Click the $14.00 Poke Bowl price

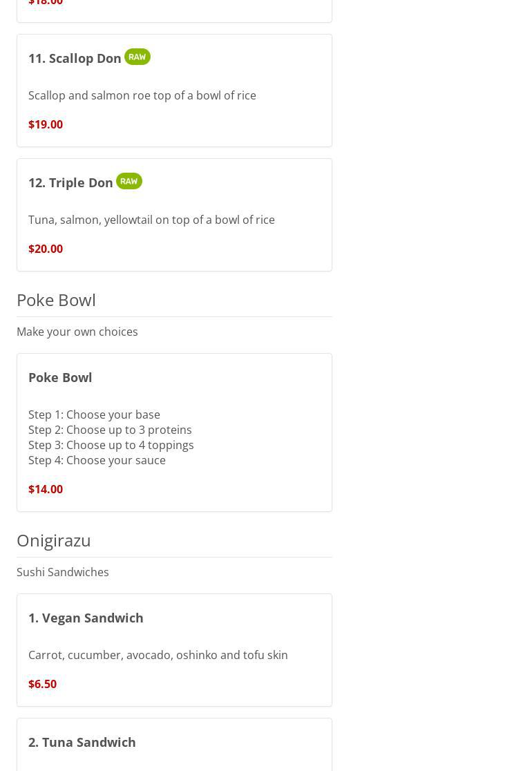[x=46, y=489]
